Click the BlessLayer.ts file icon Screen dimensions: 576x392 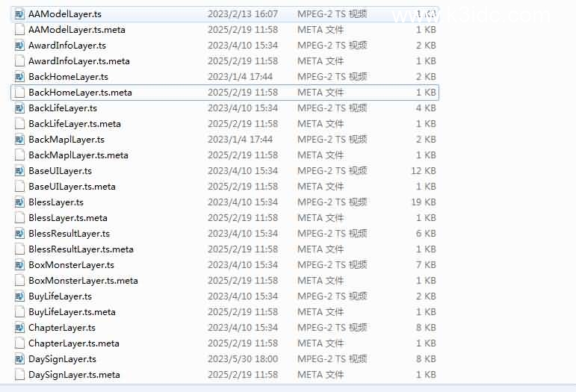tap(20, 202)
